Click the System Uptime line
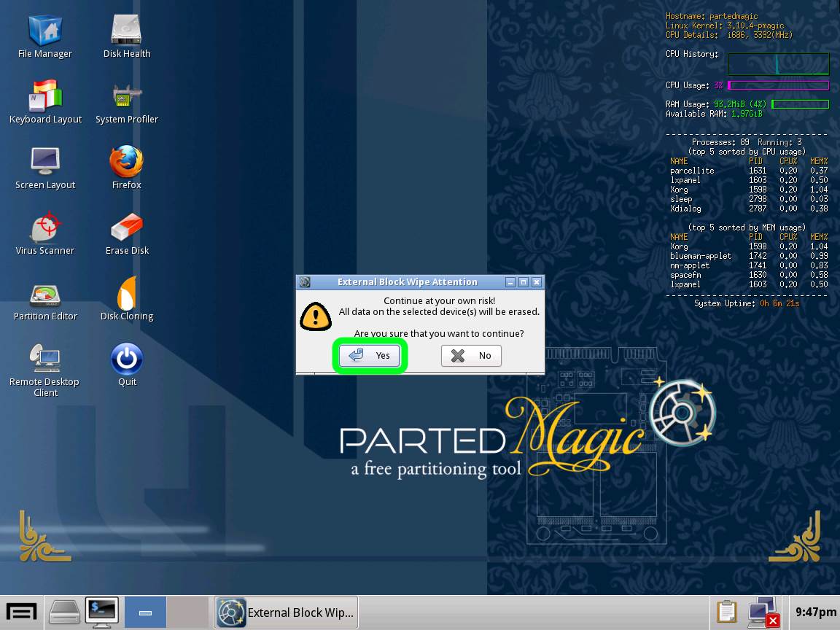Viewport: 840px width, 630px height. 747,303
